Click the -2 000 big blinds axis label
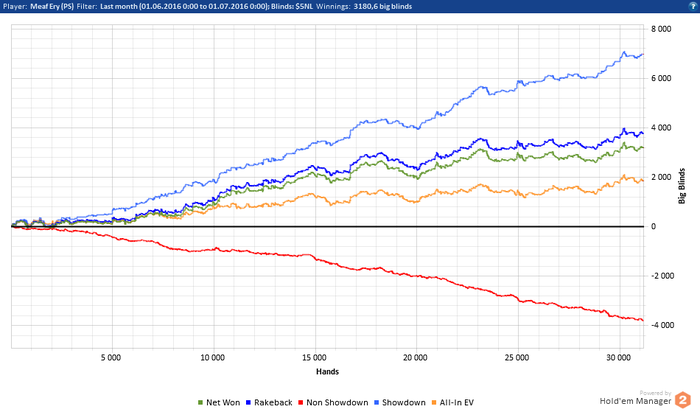This screenshot has height=412, width=700. (x=661, y=276)
